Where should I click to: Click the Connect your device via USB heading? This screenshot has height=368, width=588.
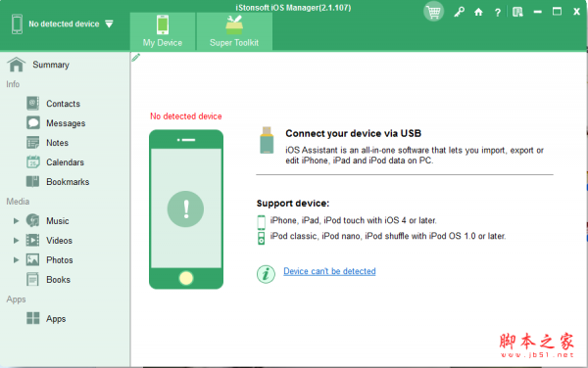(353, 134)
